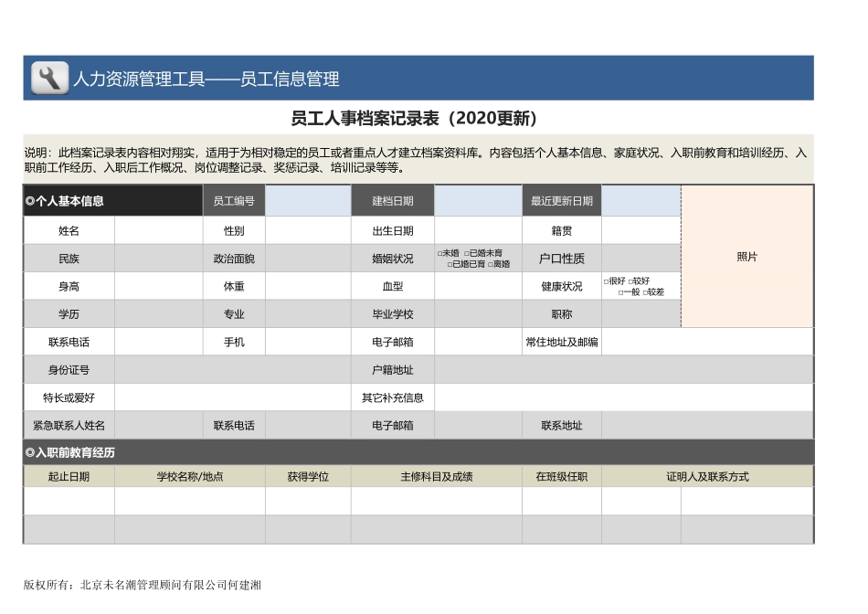This screenshot has height=614, width=868.
Task: Click the 最近更新日期 entry cell
Action: coord(640,200)
